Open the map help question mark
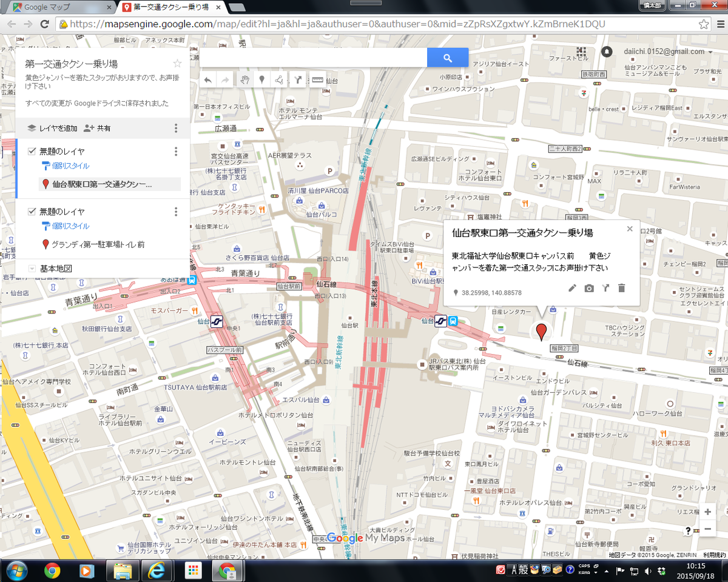This screenshot has width=728, height=582. click(688, 530)
